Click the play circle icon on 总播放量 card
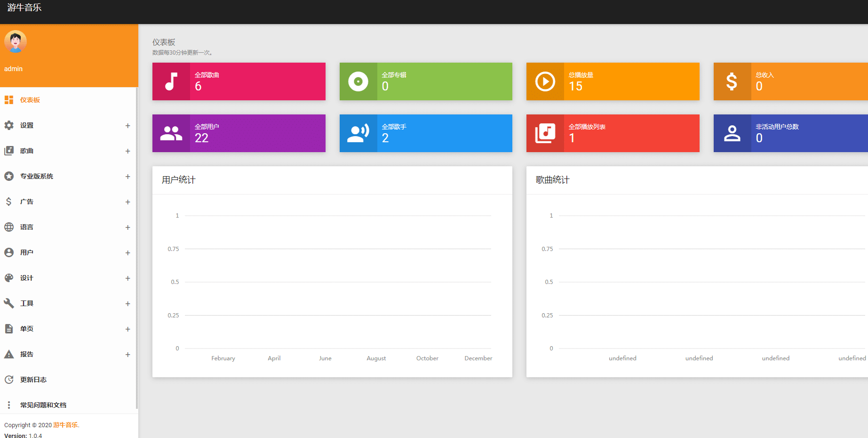 (545, 81)
